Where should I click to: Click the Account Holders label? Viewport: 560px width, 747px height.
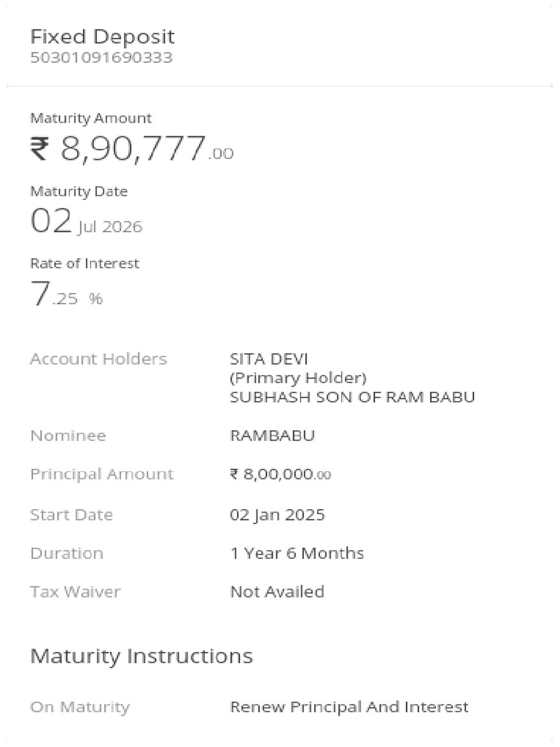(98, 359)
